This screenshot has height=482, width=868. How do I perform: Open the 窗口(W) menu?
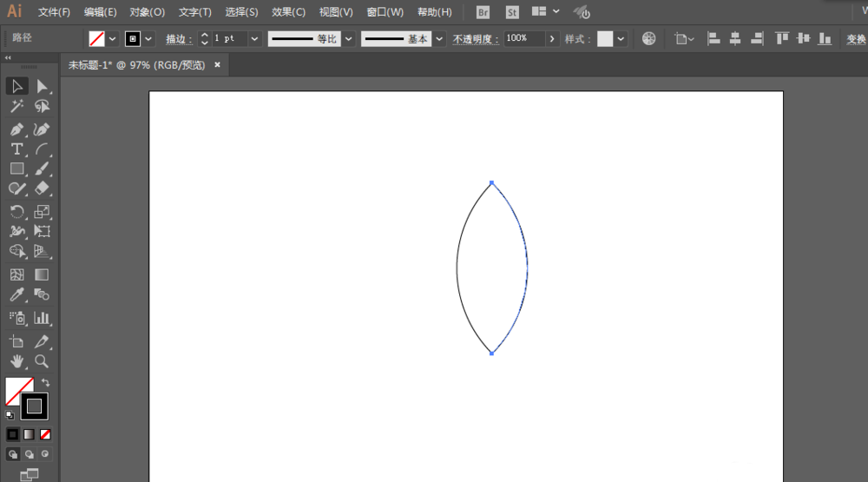[x=385, y=12]
